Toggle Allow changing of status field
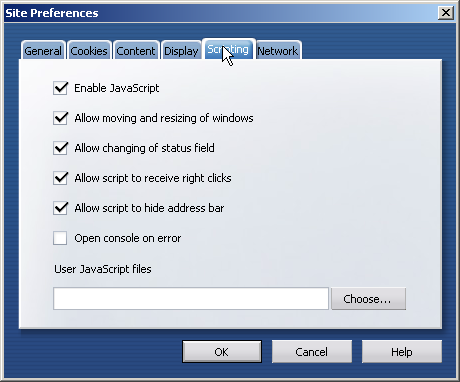 coord(60,148)
